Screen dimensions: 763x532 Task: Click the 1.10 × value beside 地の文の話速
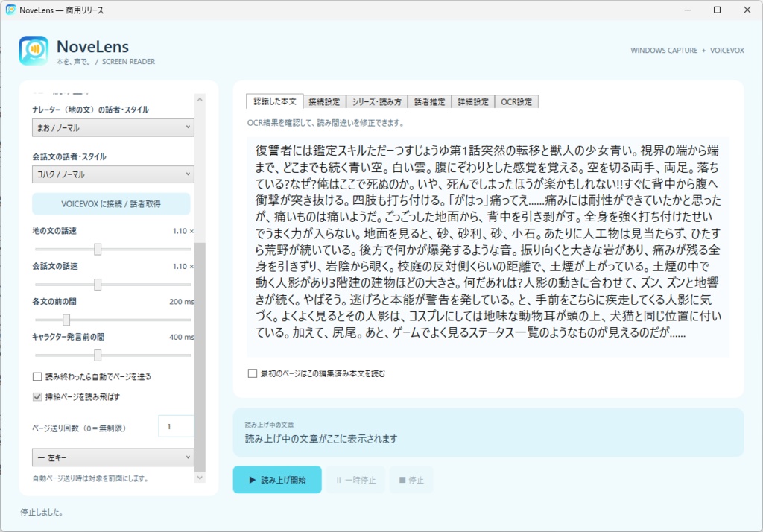pyautogui.click(x=183, y=231)
